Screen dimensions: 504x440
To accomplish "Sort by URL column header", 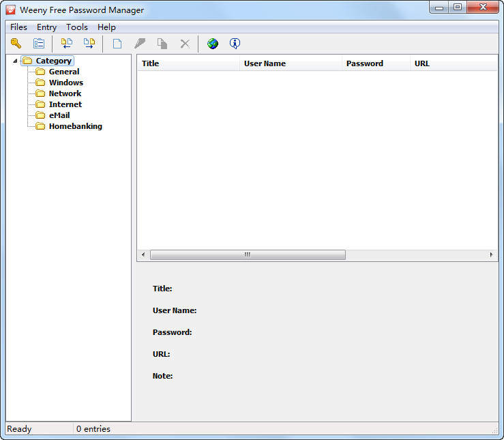I will tap(454, 63).
